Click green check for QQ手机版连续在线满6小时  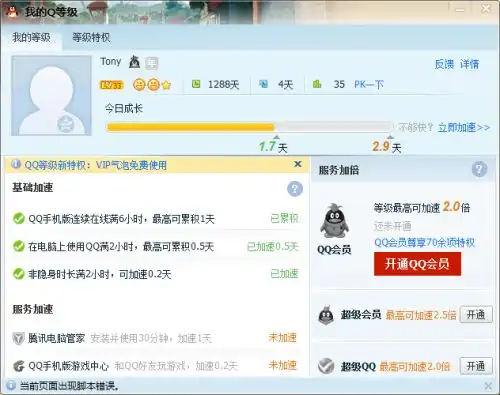[x=18, y=219]
